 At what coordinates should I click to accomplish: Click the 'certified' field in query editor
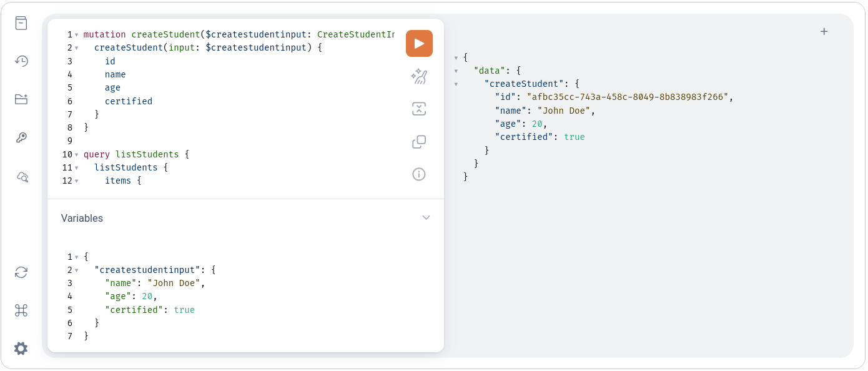click(129, 101)
